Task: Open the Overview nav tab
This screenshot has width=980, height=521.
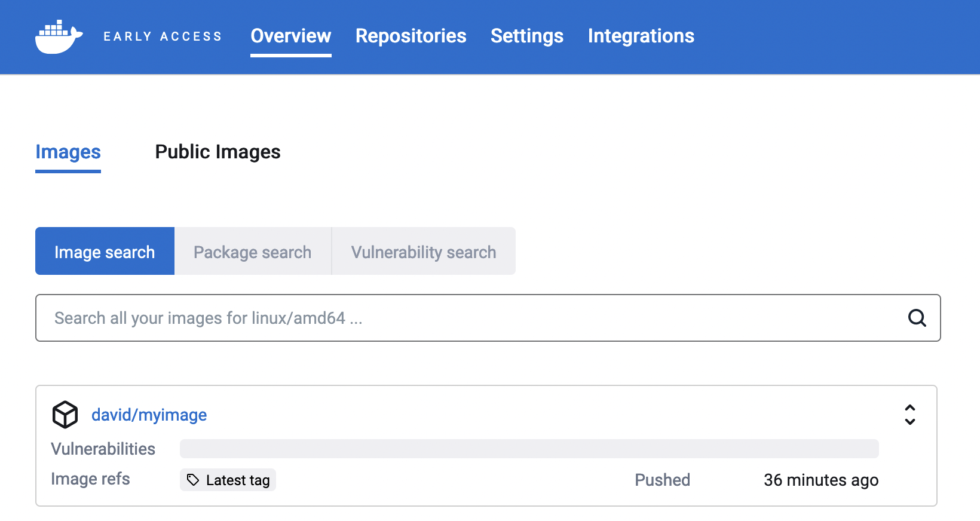Action: point(291,36)
